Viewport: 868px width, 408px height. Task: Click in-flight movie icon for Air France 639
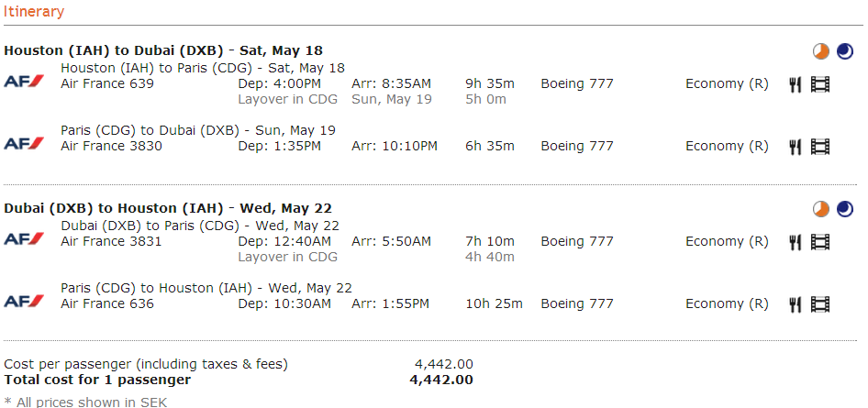click(820, 84)
